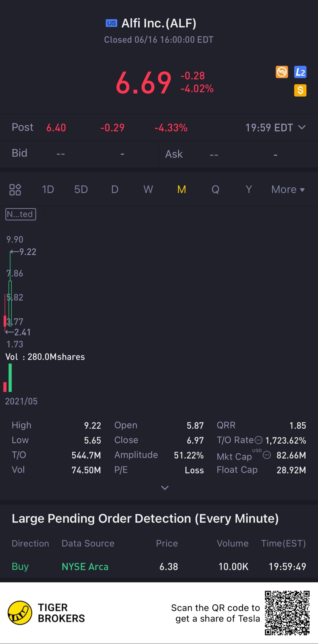Tap the Alfi Inc.(ALF) title
Viewport: 318px width, 644px height.
(x=159, y=23)
